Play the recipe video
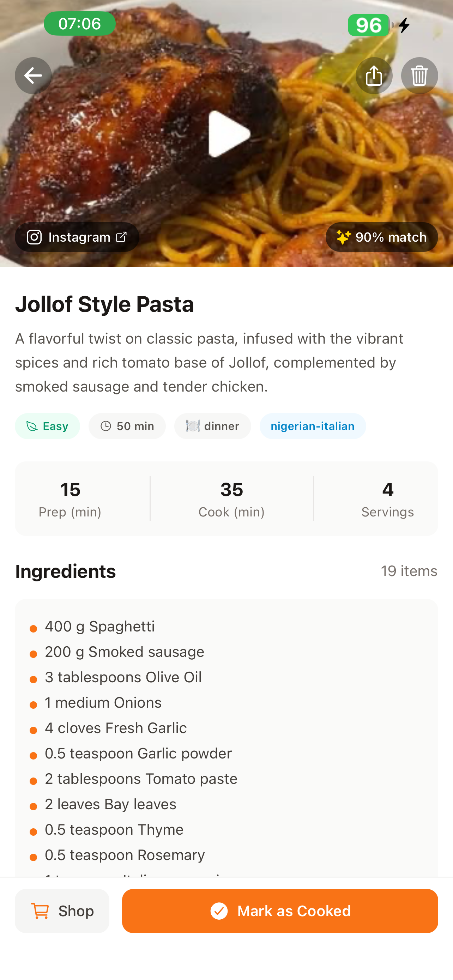 click(229, 134)
